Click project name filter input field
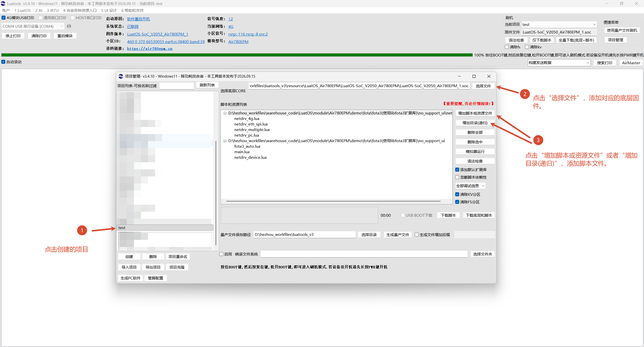This screenshot has height=347, width=644. pyautogui.click(x=177, y=86)
